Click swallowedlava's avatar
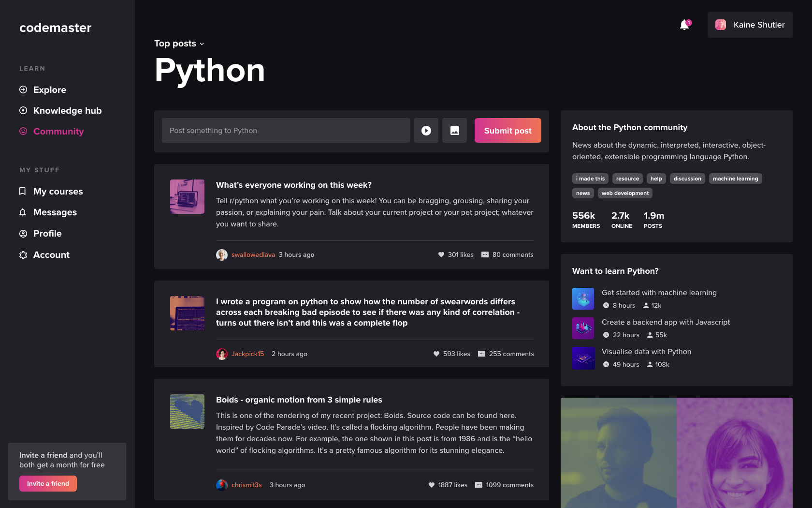 222,255
